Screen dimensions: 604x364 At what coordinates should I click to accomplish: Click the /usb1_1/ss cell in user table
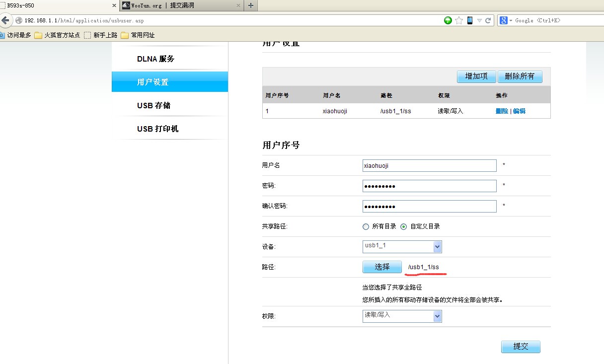395,111
